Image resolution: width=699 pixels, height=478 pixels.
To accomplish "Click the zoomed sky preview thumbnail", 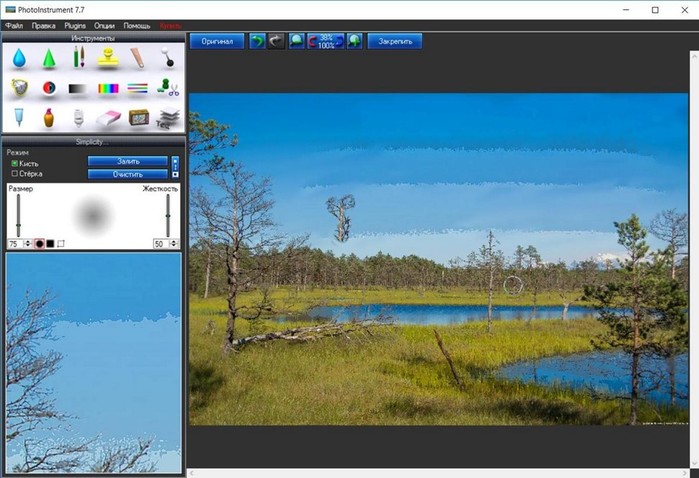I will [94, 363].
